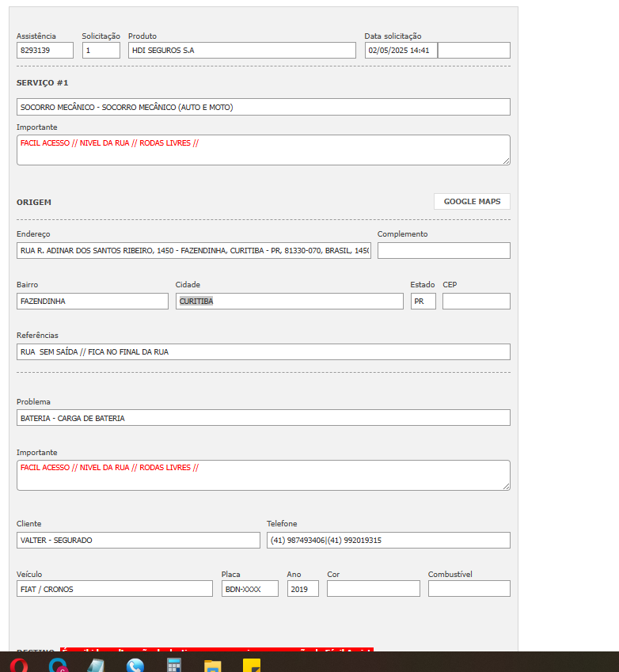Viewport: 619px width, 672px height.
Task: Select the Placa field showing BDN-XXXX
Action: 249,589
